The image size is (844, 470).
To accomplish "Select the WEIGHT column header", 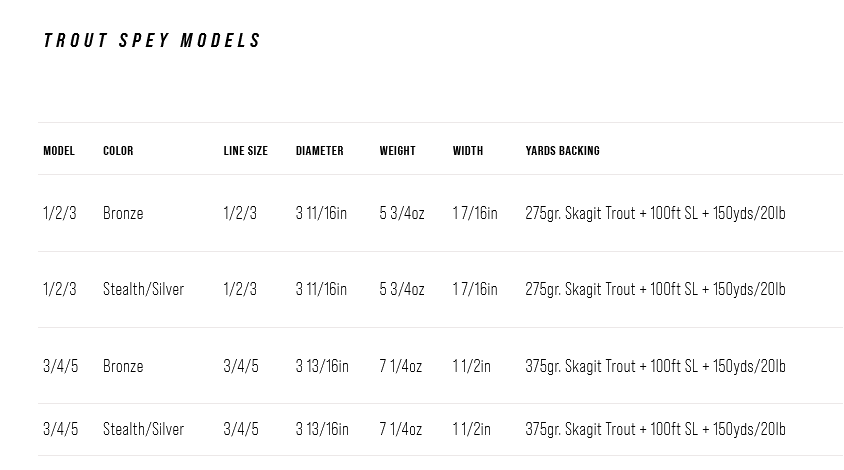I will pos(397,151).
